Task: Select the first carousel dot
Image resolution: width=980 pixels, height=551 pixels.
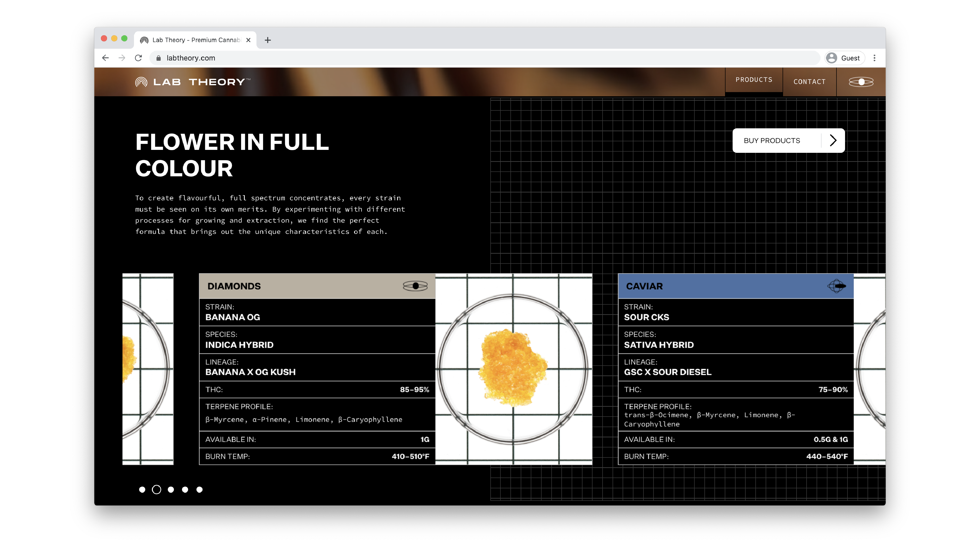Action: (142, 489)
